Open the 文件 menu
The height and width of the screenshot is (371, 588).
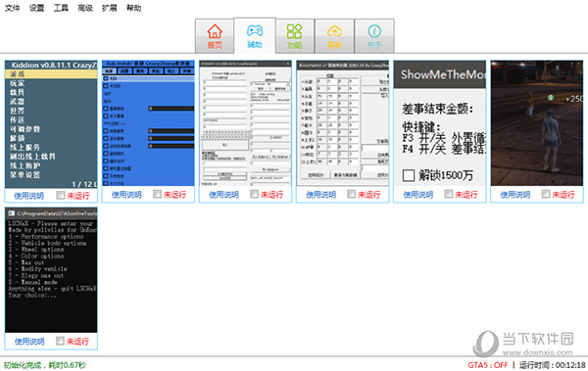(12, 8)
